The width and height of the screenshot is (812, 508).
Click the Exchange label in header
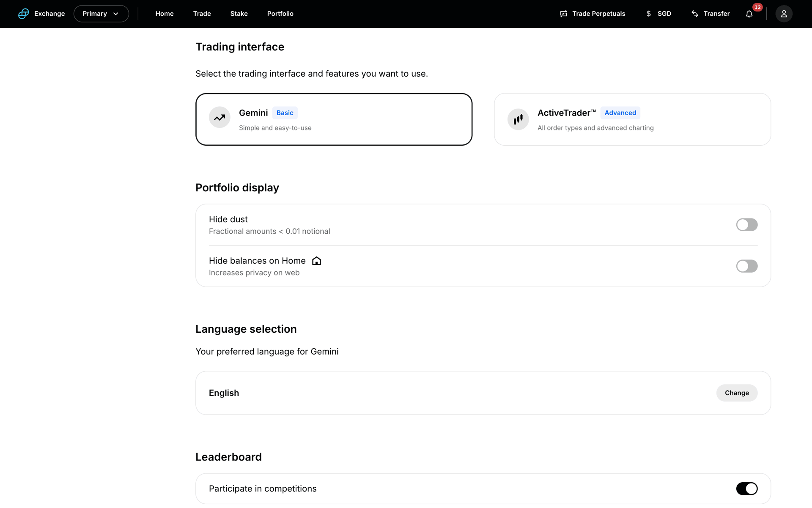(x=49, y=14)
